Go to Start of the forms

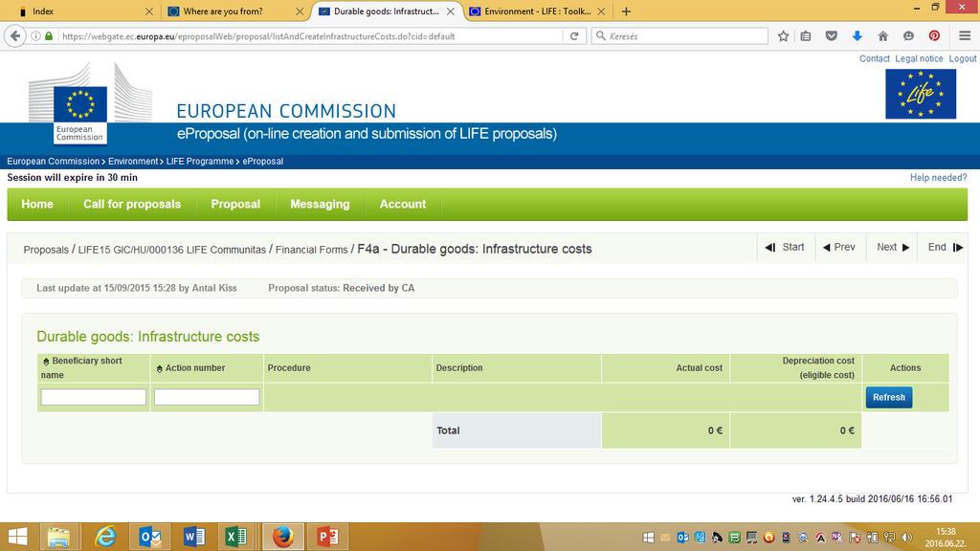click(x=785, y=248)
